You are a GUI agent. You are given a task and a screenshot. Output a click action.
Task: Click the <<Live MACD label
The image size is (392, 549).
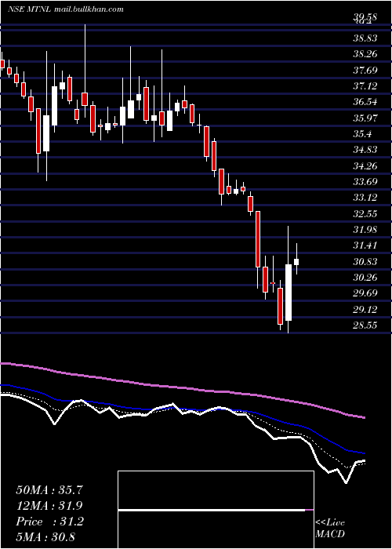[330, 529]
